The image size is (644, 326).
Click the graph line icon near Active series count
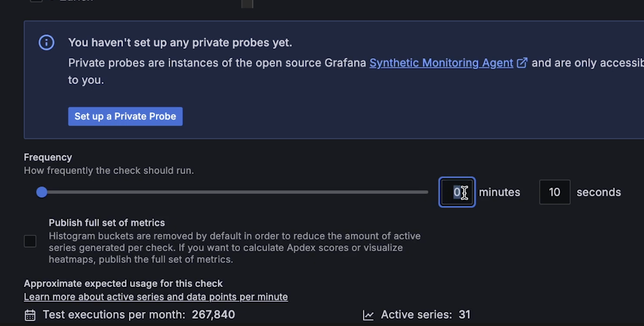368,314
